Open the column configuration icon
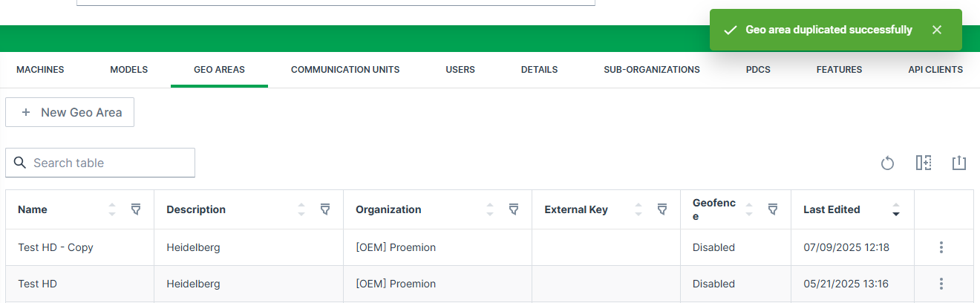 [923, 163]
